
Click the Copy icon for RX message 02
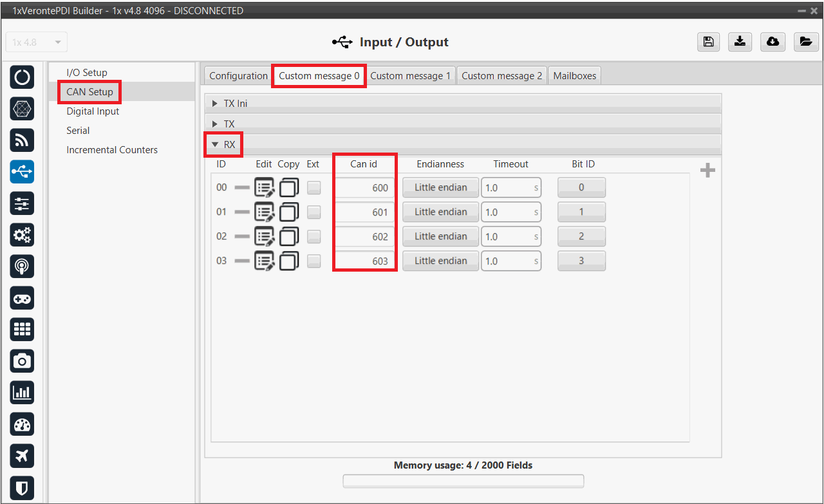pyautogui.click(x=289, y=237)
